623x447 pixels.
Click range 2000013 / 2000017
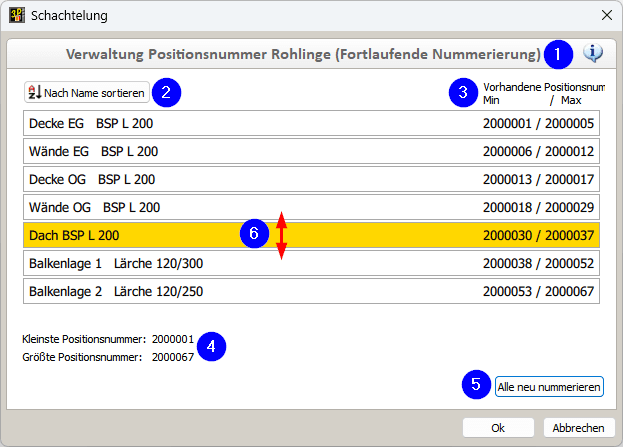(538, 180)
